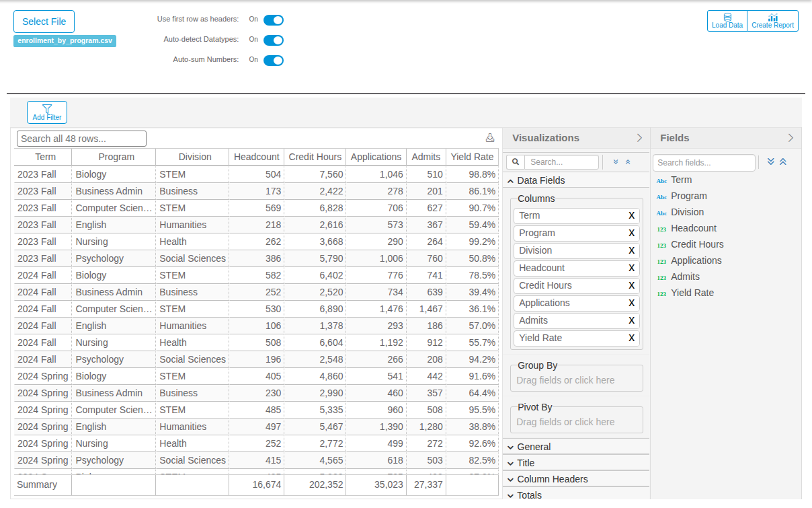Click the Admits column header
This screenshot has width=812, height=508.
(426, 157)
